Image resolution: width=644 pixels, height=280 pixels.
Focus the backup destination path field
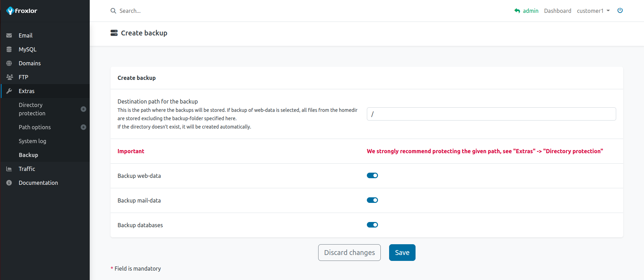pos(491,114)
